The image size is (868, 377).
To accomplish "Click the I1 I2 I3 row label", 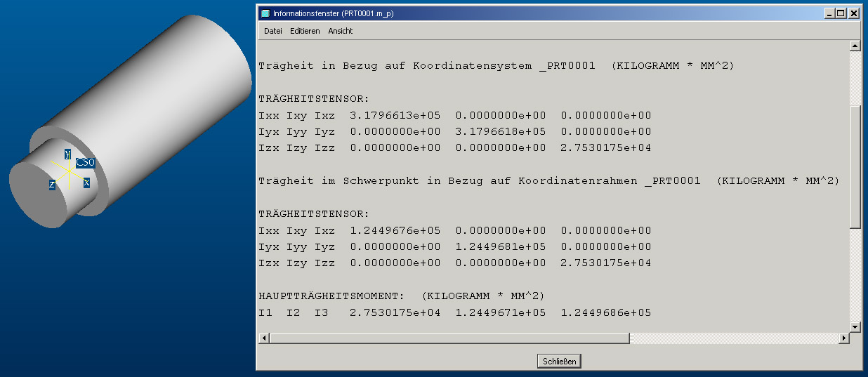I will [293, 312].
